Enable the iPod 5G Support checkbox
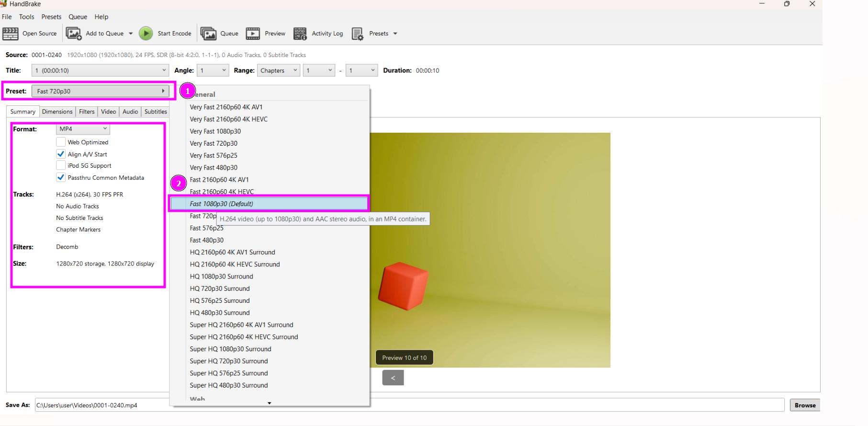Viewport: 868px width, 426px height. click(x=61, y=165)
